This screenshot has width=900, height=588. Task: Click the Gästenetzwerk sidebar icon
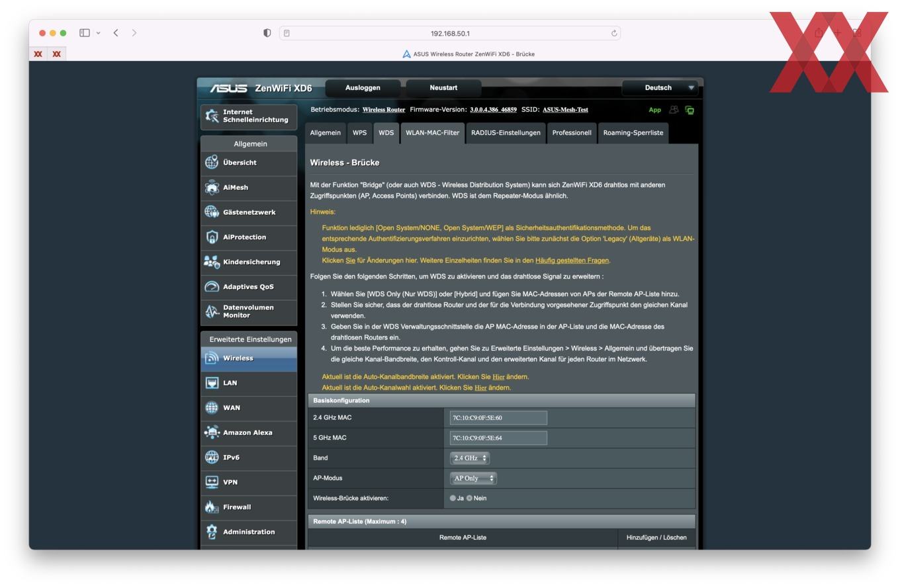click(212, 212)
